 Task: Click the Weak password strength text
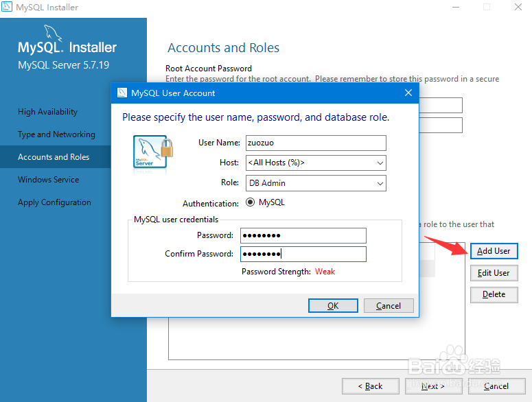pos(325,272)
